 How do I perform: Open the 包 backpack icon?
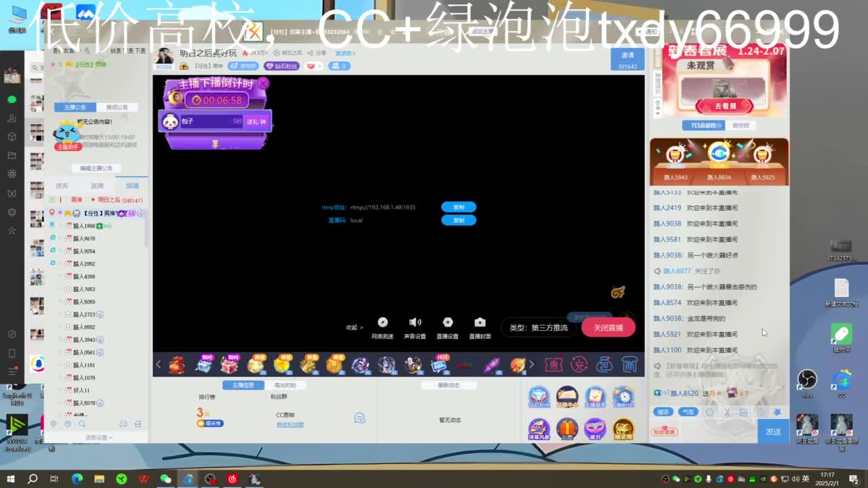604,365
